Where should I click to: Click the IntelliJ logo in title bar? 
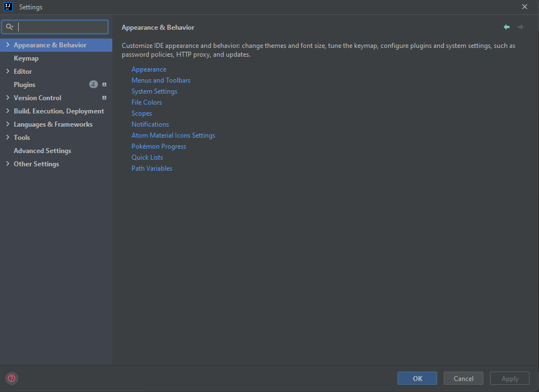8,7
